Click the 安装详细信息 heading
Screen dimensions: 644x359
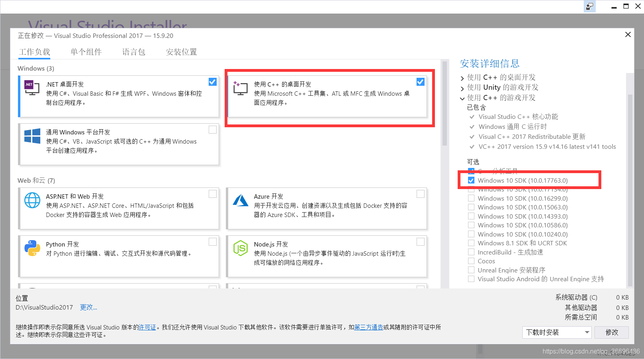pyautogui.click(x=490, y=63)
